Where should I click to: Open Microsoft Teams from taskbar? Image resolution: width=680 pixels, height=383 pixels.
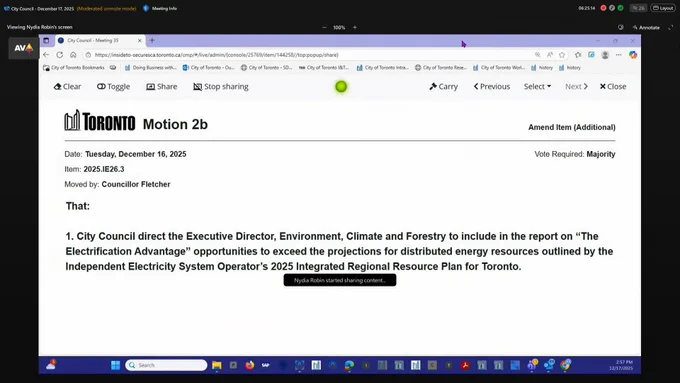[533, 365]
